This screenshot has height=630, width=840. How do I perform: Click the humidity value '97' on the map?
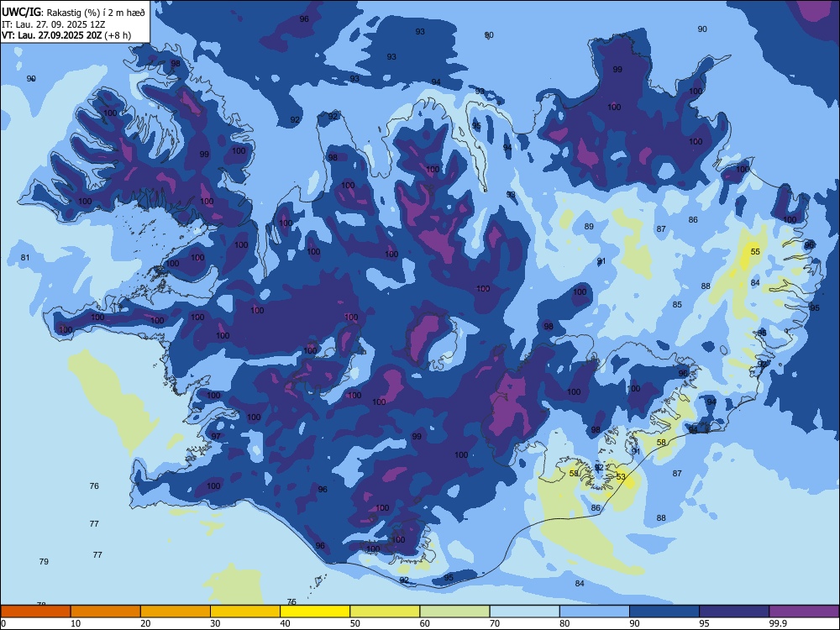coord(216,436)
